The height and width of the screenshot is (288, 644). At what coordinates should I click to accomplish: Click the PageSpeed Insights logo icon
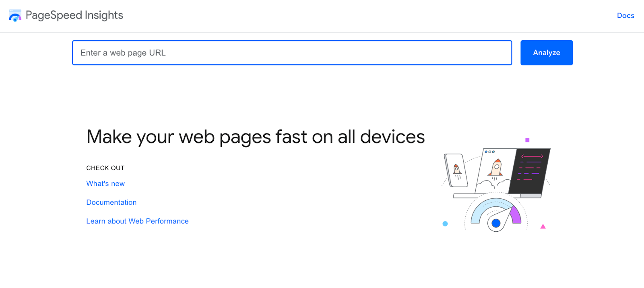[15, 15]
